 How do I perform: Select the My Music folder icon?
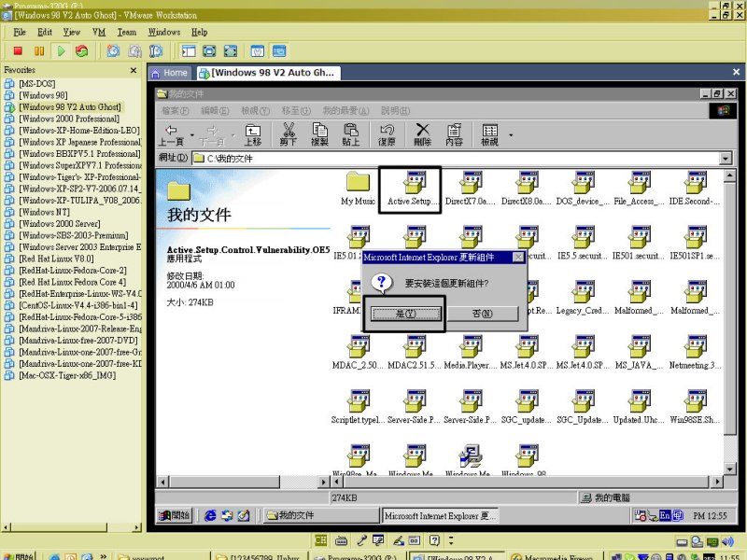pos(359,189)
